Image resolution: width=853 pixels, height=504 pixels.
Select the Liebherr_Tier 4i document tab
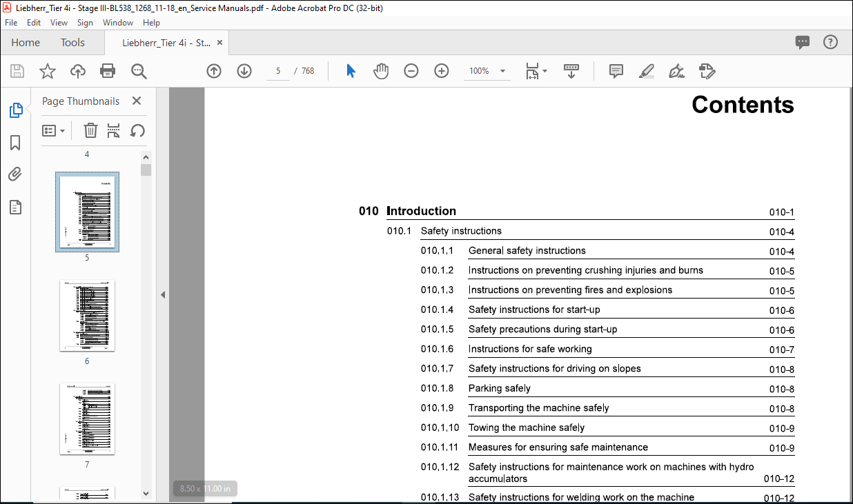166,42
